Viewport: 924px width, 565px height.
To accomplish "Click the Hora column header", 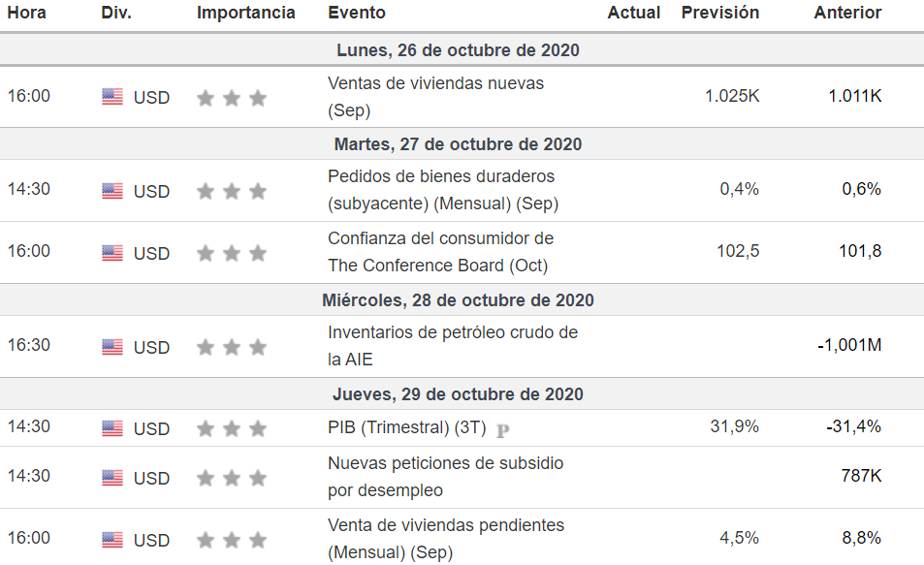I will (x=27, y=13).
